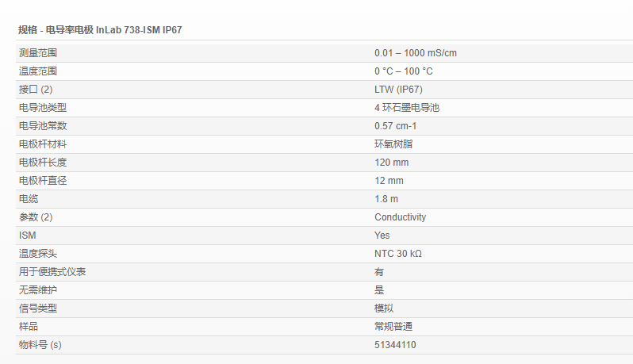Click the 样品 value 常规普通
Viewport: 633px width, 364px height.
(393, 327)
